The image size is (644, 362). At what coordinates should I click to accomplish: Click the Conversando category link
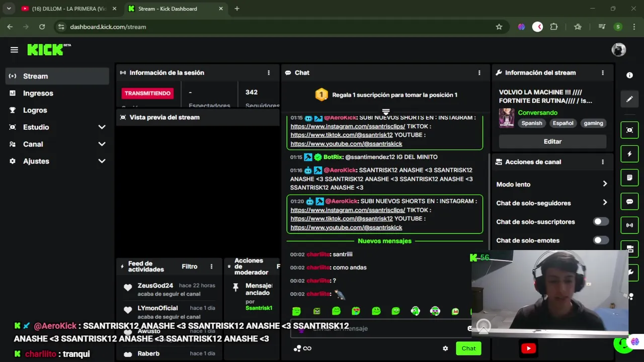click(x=538, y=113)
